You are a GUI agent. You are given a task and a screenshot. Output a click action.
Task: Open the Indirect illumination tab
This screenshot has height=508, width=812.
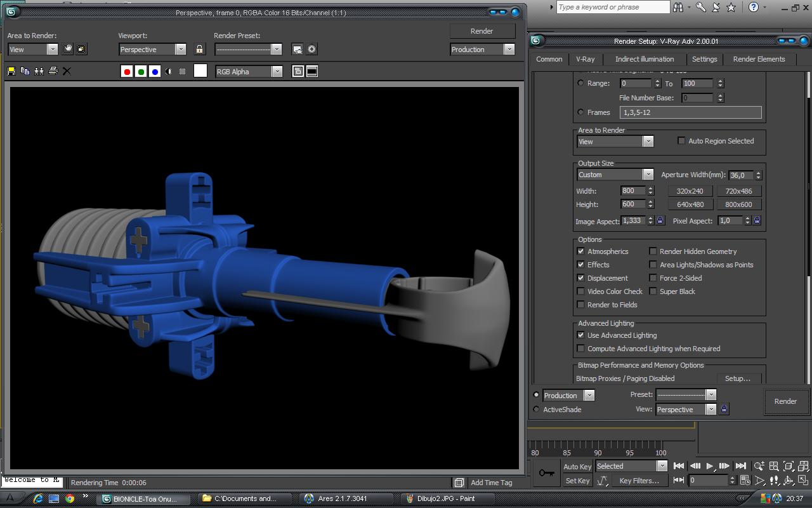[x=645, y=59]
